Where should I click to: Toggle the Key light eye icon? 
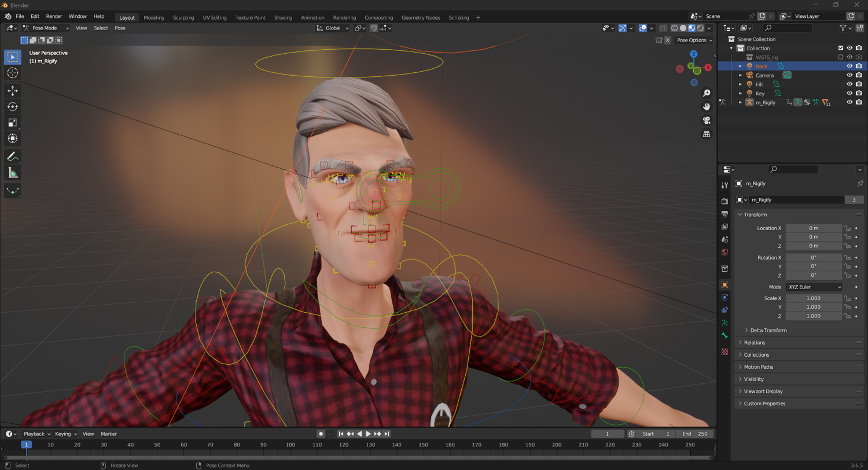click(x=849, y=93)
